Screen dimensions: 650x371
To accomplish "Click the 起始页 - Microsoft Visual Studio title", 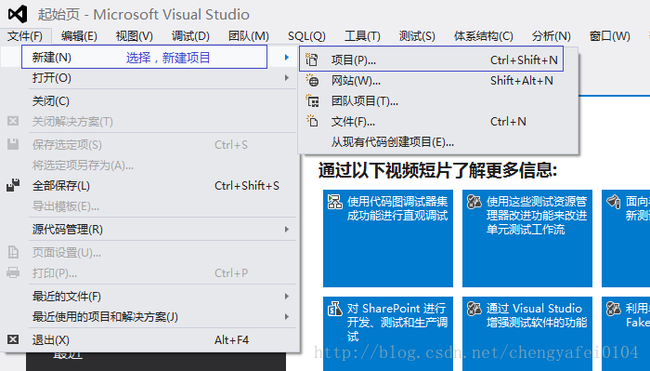I will [143, 15].
